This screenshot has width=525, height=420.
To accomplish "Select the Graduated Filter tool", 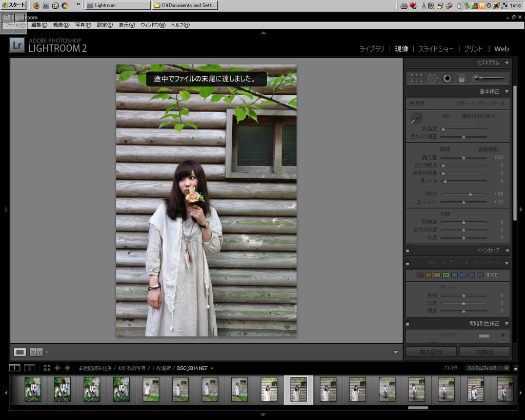I will coord(461,78).
